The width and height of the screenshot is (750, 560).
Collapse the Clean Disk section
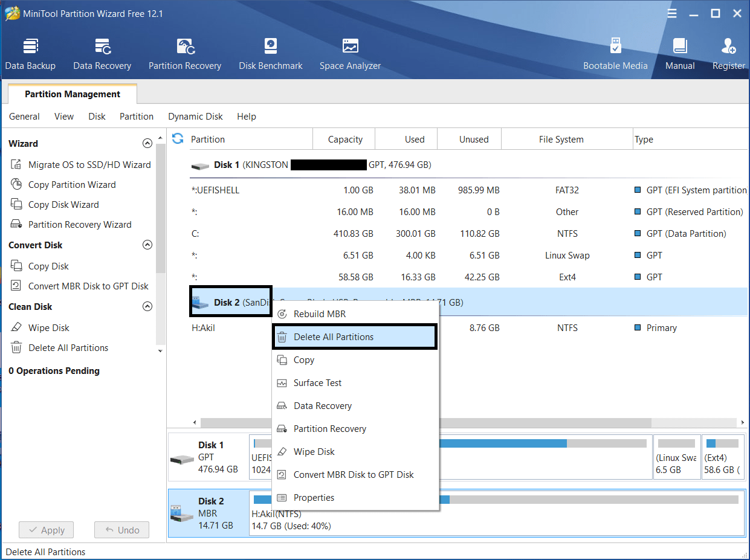pyautogui.click(x=147, y=307)
